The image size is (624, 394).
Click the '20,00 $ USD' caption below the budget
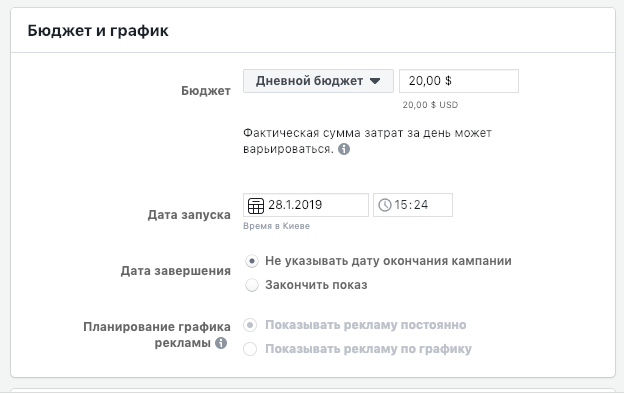(430, 105)
